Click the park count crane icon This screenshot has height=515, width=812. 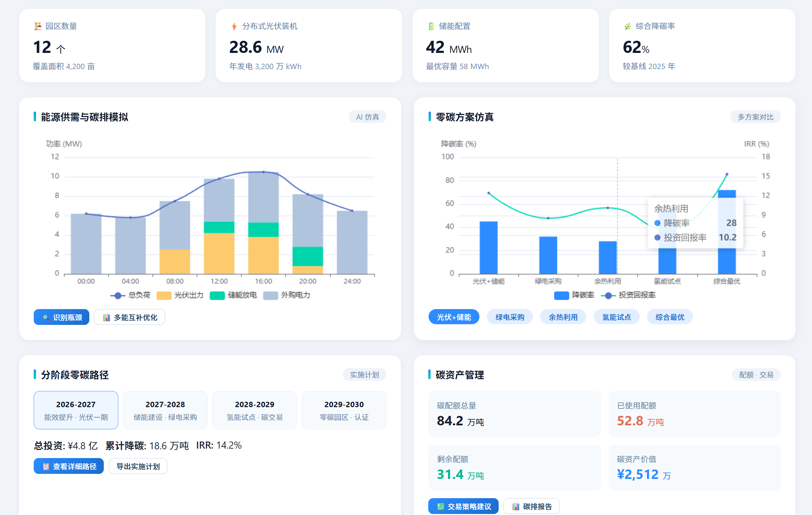click(38, 26)
